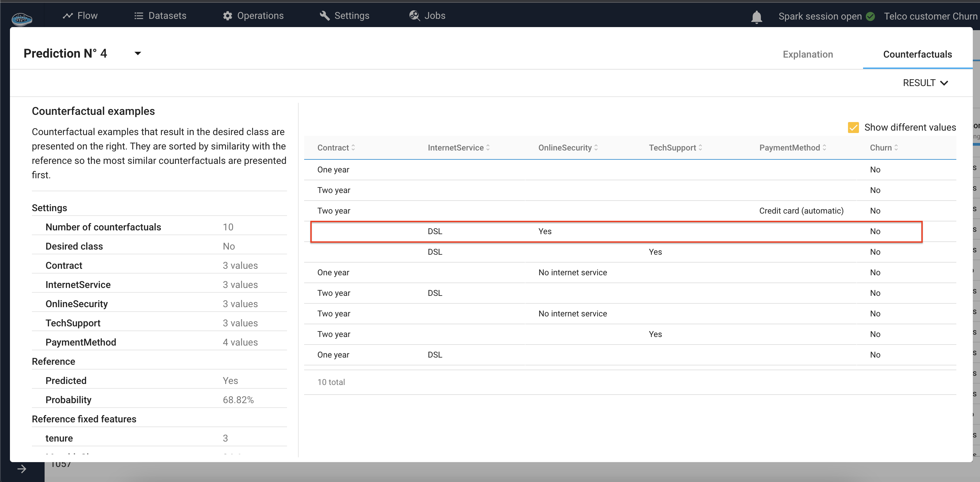Click the Flow chart-line icon
Viewport: 980px width, 482px height.
pyautogui.click(x=68, y=15)
